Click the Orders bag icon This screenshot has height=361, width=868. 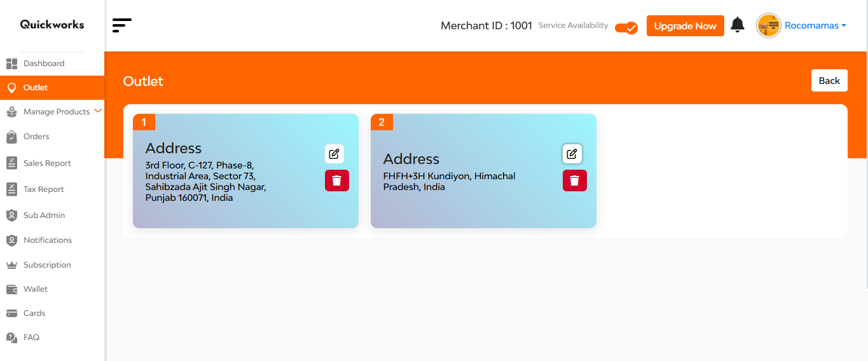click(x=11, y=137)
